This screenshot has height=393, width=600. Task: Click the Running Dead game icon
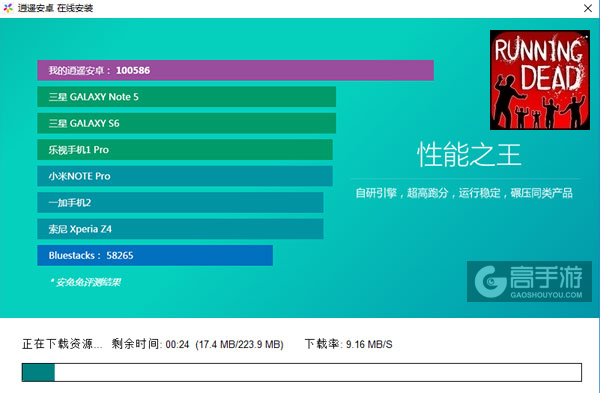(540, 80)
